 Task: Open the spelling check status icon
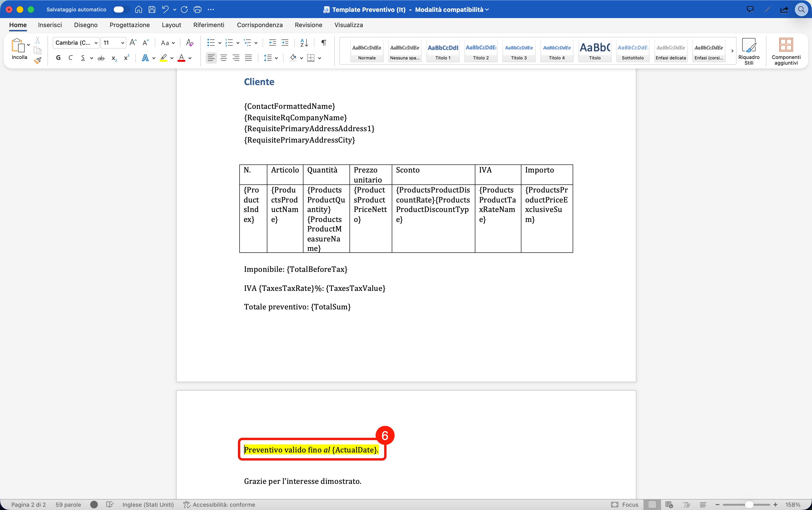(109, 505)
